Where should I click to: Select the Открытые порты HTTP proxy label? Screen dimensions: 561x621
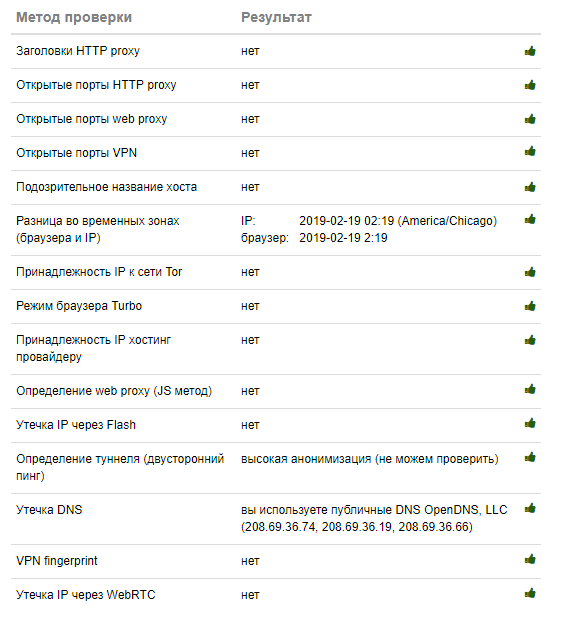(x=96, y=85)
